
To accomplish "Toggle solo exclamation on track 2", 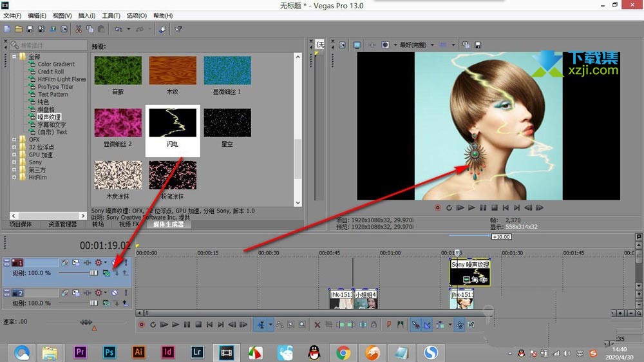I will (126, 292).
